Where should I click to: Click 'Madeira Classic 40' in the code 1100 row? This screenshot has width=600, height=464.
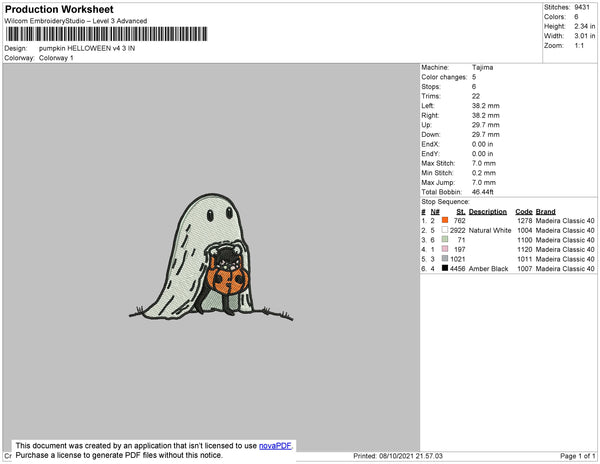coord(565,240)
